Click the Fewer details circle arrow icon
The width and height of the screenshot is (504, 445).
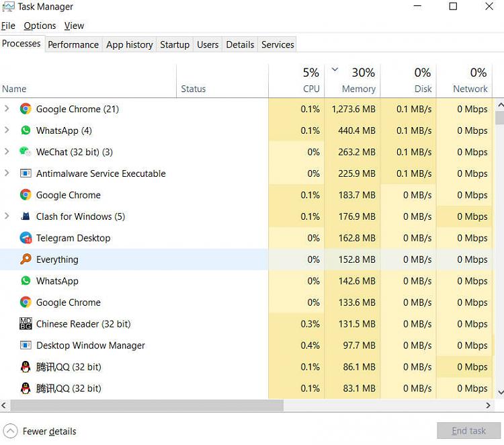[x=10, y=431]
